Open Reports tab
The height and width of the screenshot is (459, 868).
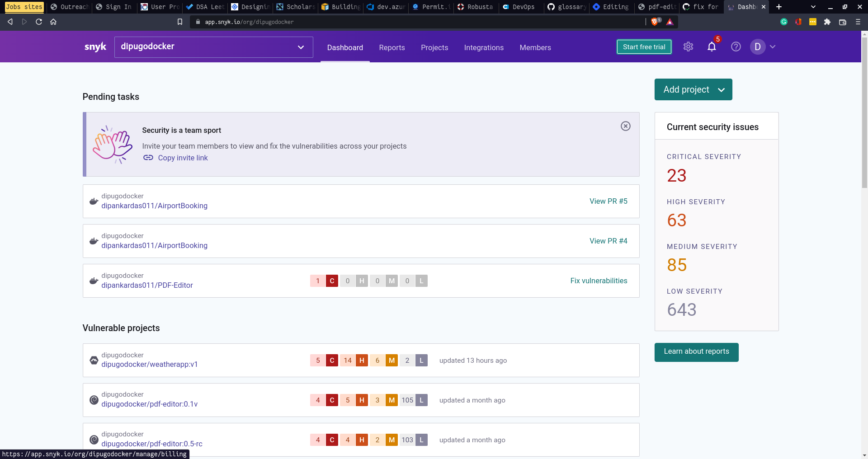[x=392, y=47]
